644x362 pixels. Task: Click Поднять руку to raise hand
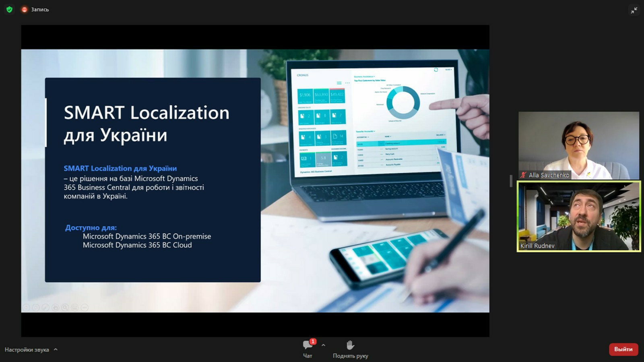click(x=350, y=349)
